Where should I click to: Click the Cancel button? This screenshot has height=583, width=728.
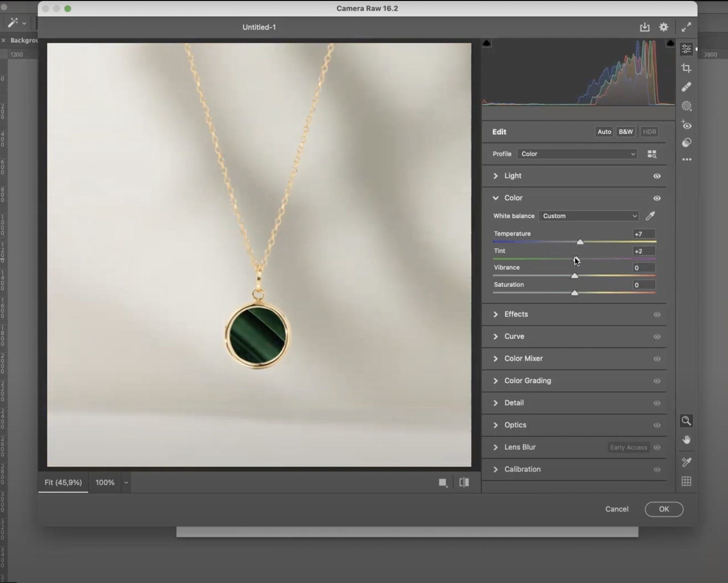[617, 509]
